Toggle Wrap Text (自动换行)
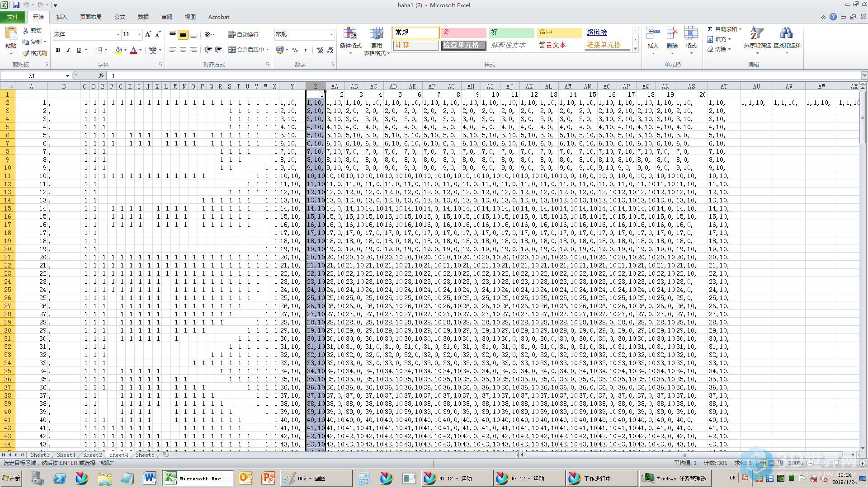Viewport: 868px width, 488px height. (243, 34)
